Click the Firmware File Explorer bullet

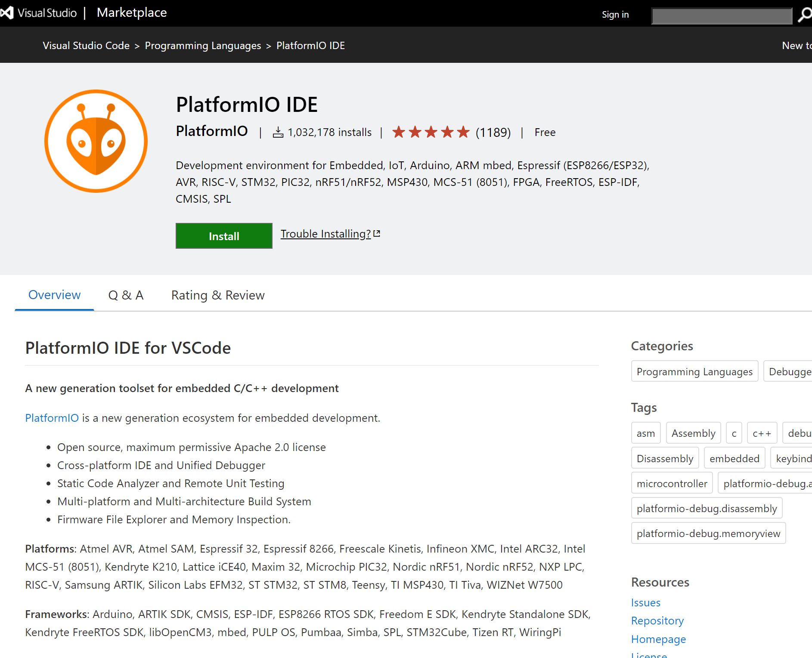point(174,519)
